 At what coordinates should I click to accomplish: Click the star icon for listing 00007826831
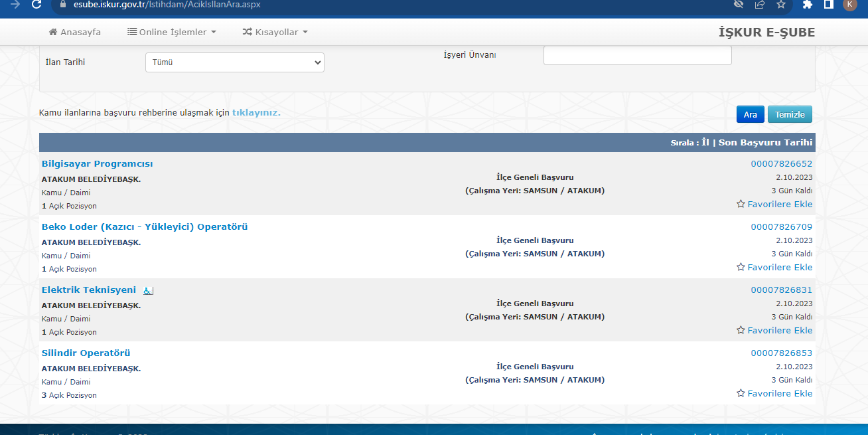point(741,330)
